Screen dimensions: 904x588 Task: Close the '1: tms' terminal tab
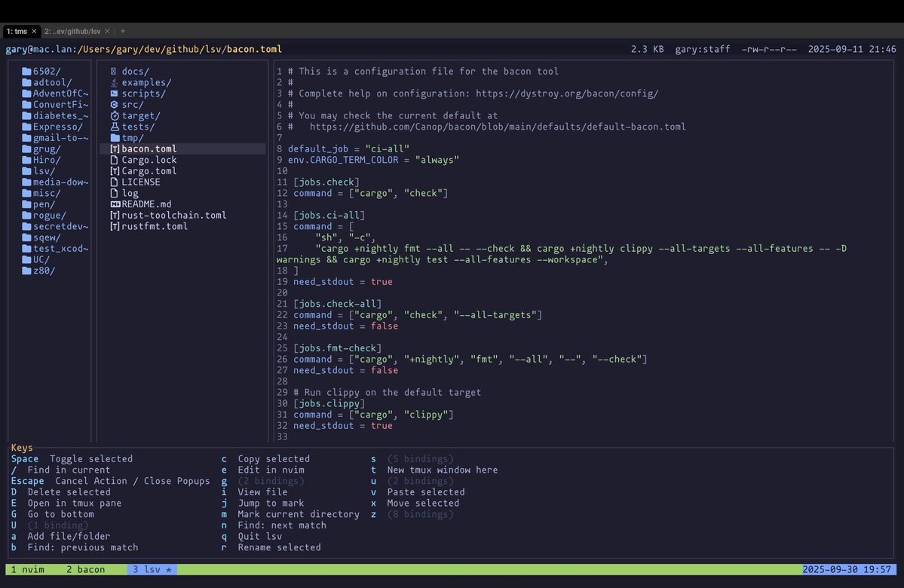coord(34,31)
